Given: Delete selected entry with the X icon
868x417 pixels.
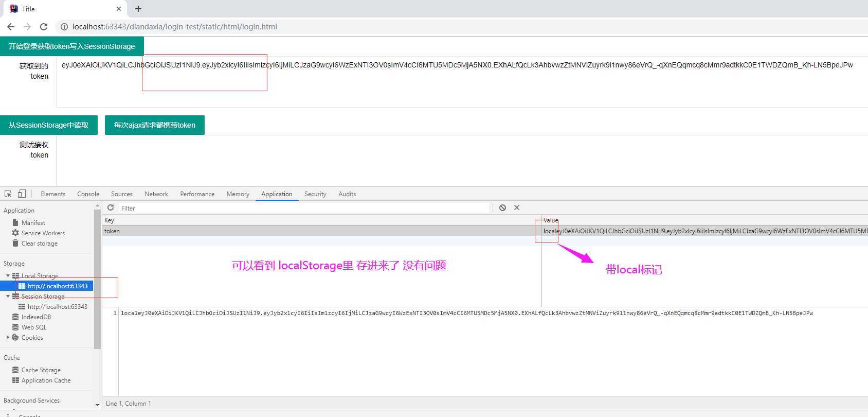Looking at the screenshot, I should [517, 208].
